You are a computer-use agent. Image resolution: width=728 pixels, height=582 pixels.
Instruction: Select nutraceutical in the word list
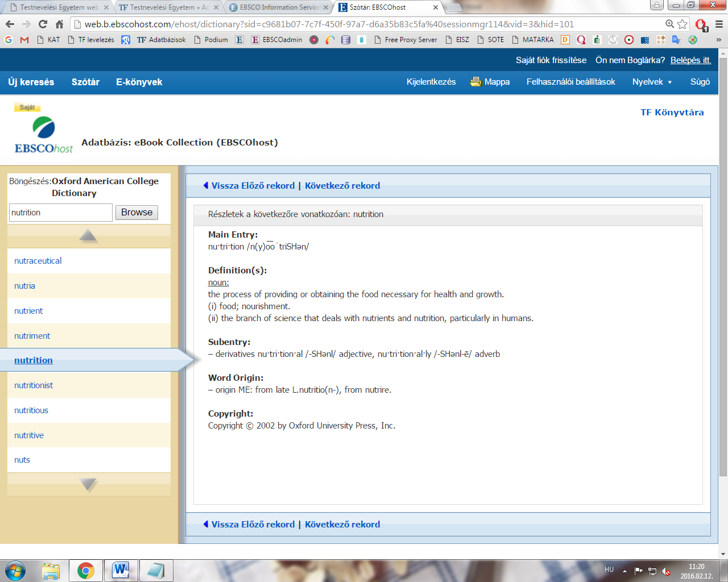click(x=38, y=261)
